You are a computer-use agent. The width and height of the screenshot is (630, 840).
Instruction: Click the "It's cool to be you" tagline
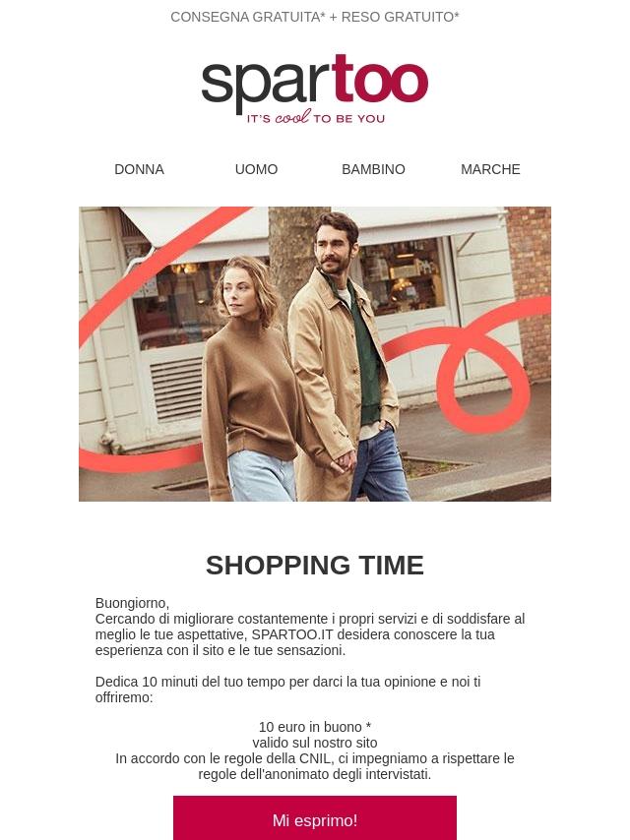tap(315, 117)
